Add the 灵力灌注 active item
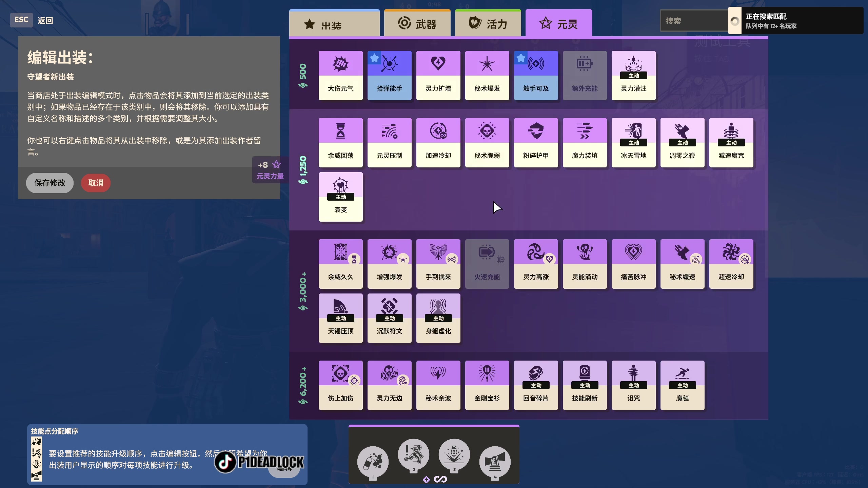The height and width of the screenshot is (488, 868). pyautogui.click(x=633, y=75)
